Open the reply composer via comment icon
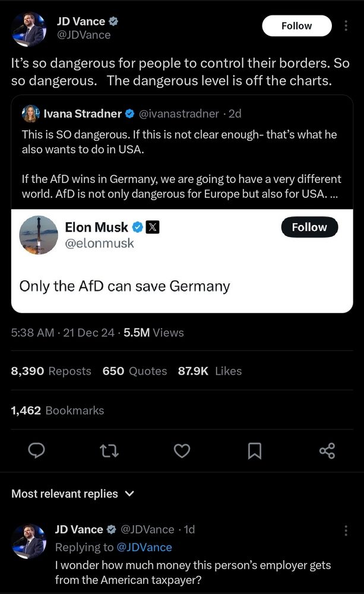 [36, 451]
